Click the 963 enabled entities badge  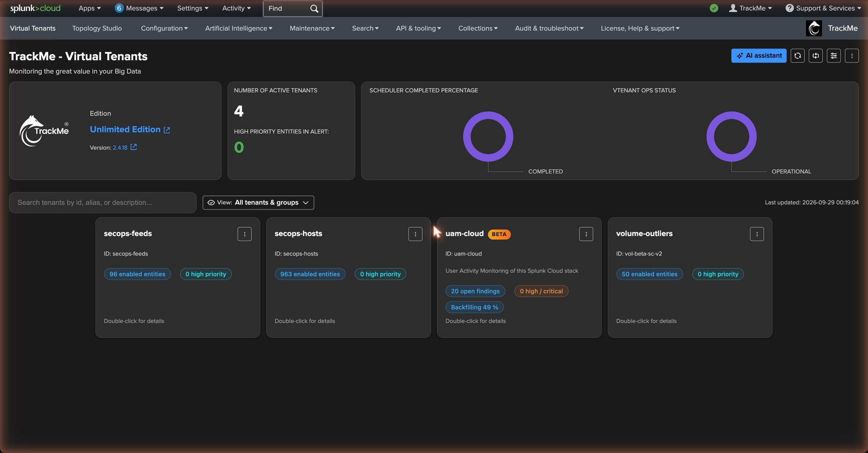click(x=310, y=274)
